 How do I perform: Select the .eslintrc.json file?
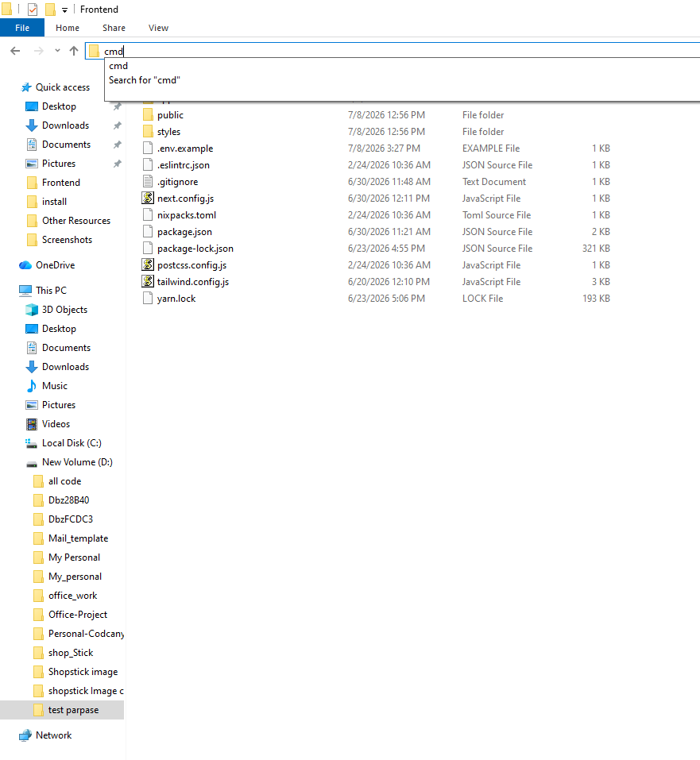[x=184, y=165]
